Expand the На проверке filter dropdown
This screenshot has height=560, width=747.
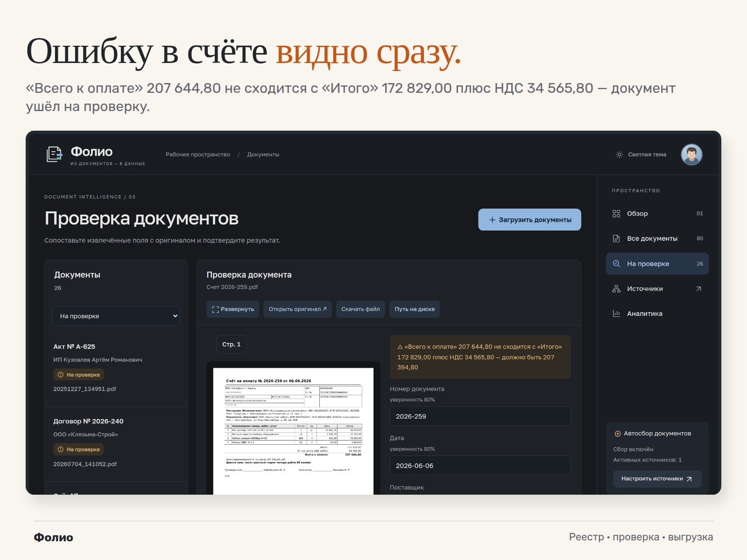point(116,316)
